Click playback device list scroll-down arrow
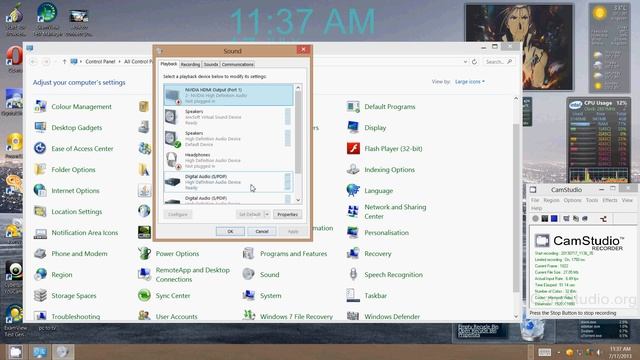The width and height of the screenshot is (640, 360). pyautogui.click(x=298, y=200)
